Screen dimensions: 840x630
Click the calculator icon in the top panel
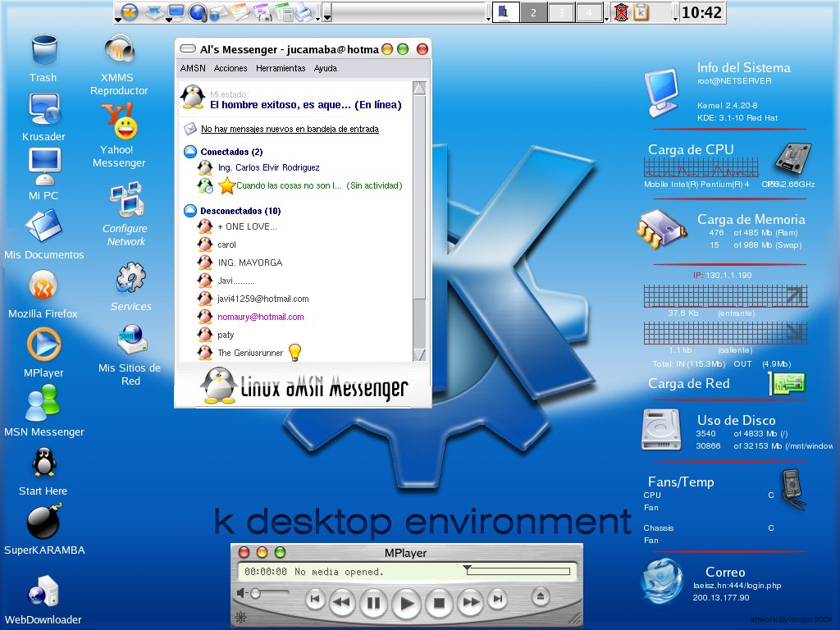[x=285, y=11]
